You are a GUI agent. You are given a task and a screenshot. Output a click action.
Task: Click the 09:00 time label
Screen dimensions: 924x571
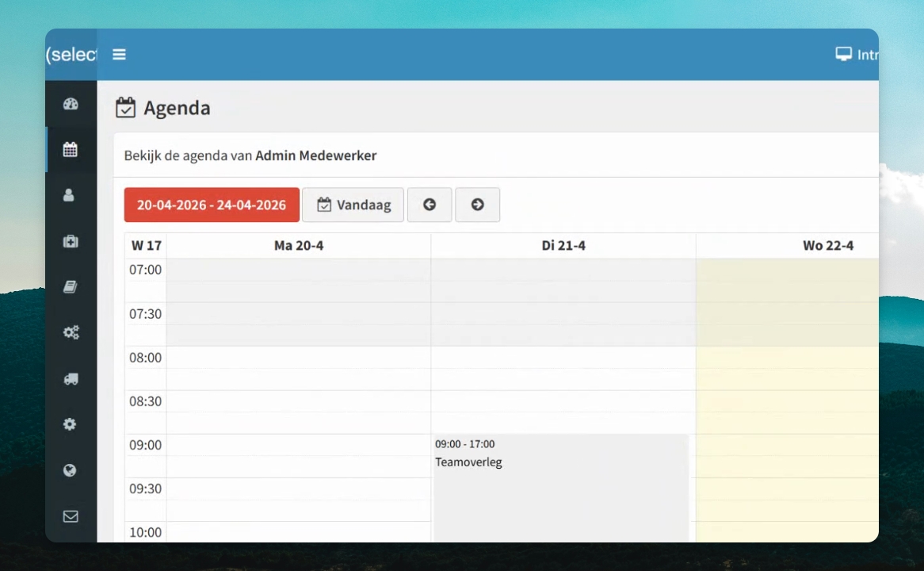(146, 445)
